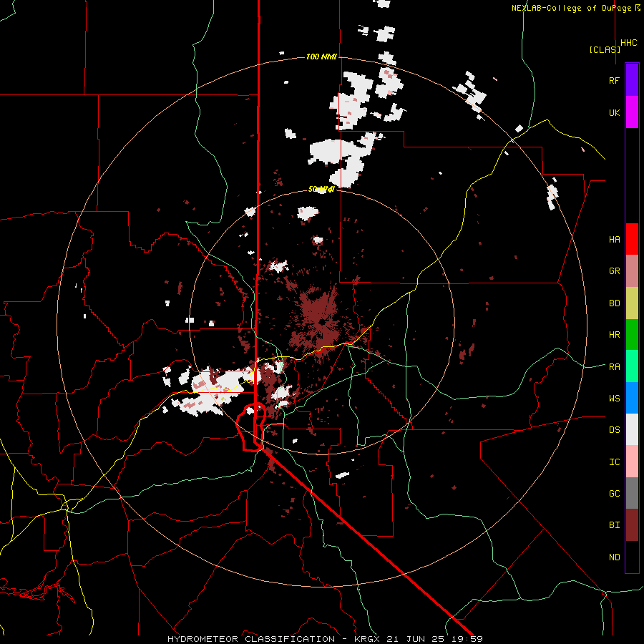The image size is (644, 644).
Task: Click the RA light green legend swatch
Action: tap(632, 366)
